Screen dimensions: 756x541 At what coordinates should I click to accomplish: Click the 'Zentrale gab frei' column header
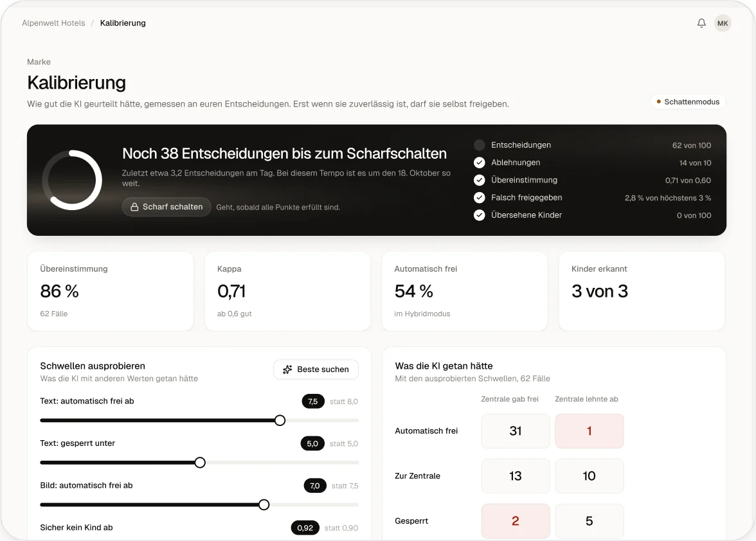510,399
